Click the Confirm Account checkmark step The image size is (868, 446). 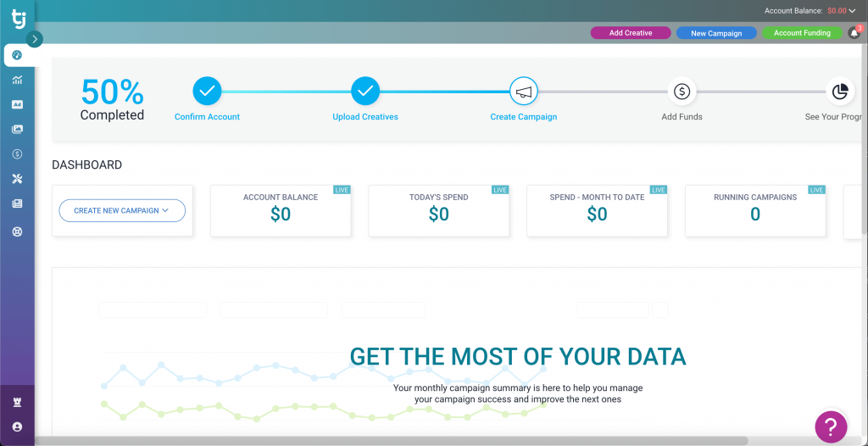tap(207, 92)
